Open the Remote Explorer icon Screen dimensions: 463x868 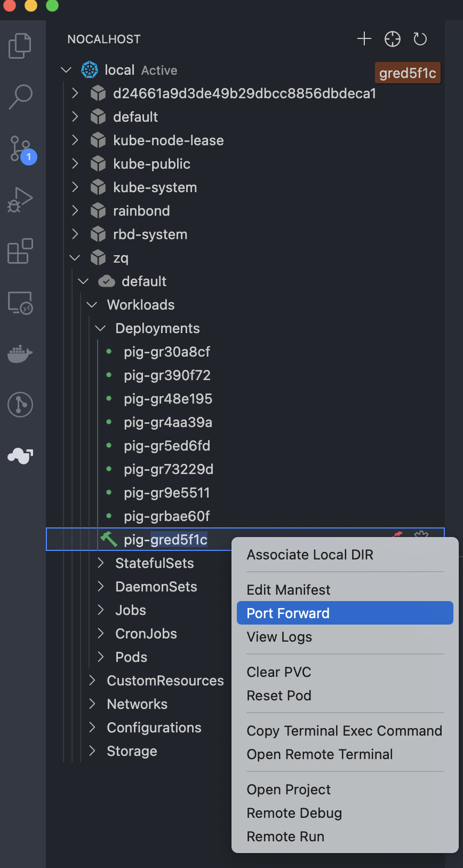(x=20, y=302)
